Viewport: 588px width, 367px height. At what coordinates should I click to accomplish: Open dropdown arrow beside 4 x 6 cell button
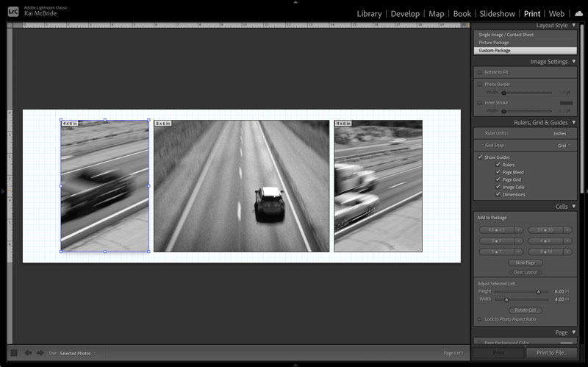(x=567, y=241)
